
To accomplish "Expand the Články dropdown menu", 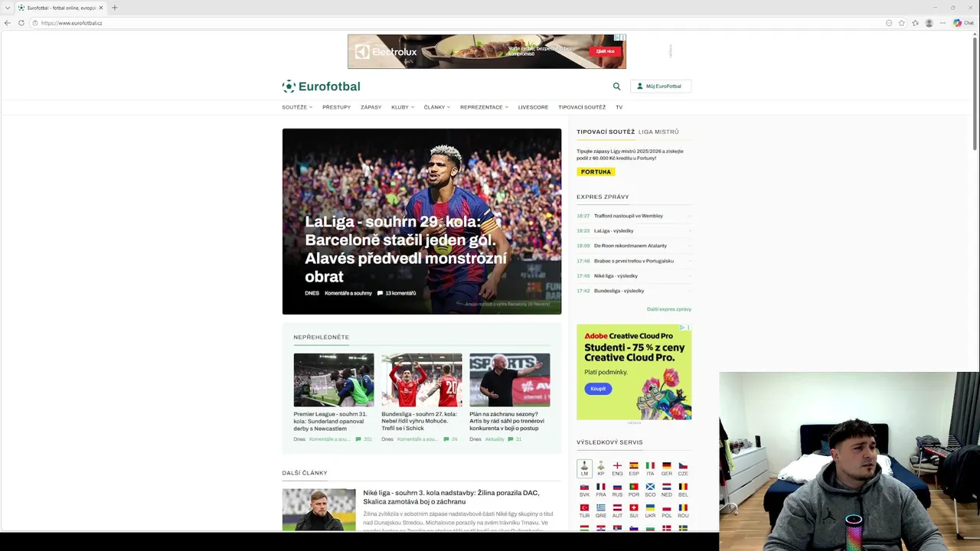I will [437, 107].
